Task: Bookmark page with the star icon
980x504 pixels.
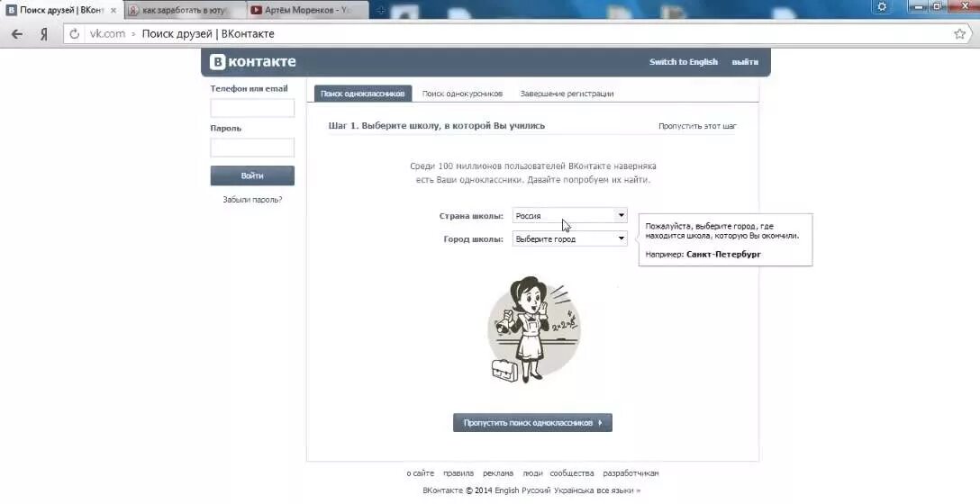Action: point(960,34)
